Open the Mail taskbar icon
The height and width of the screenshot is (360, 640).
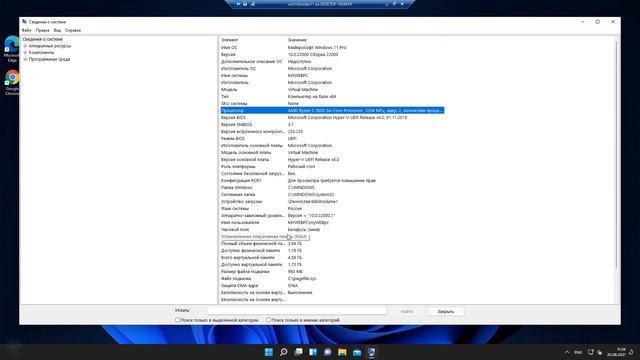point(357,352)
